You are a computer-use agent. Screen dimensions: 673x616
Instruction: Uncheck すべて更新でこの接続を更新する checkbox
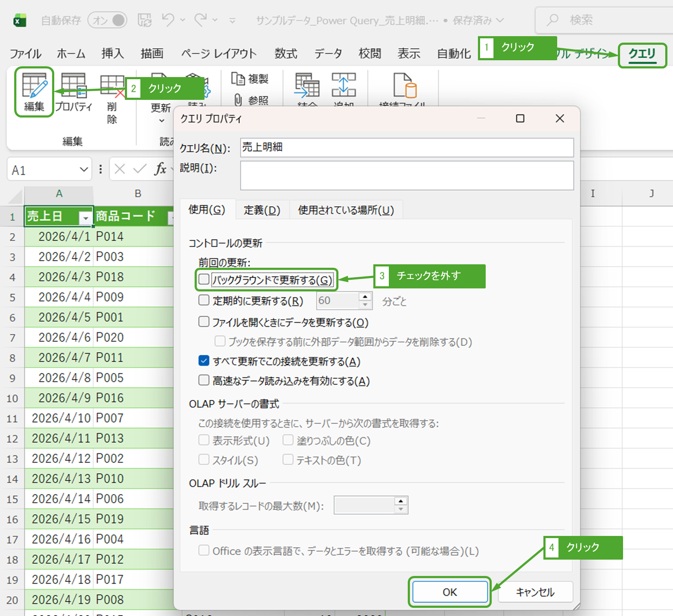(x=204, y=361)
